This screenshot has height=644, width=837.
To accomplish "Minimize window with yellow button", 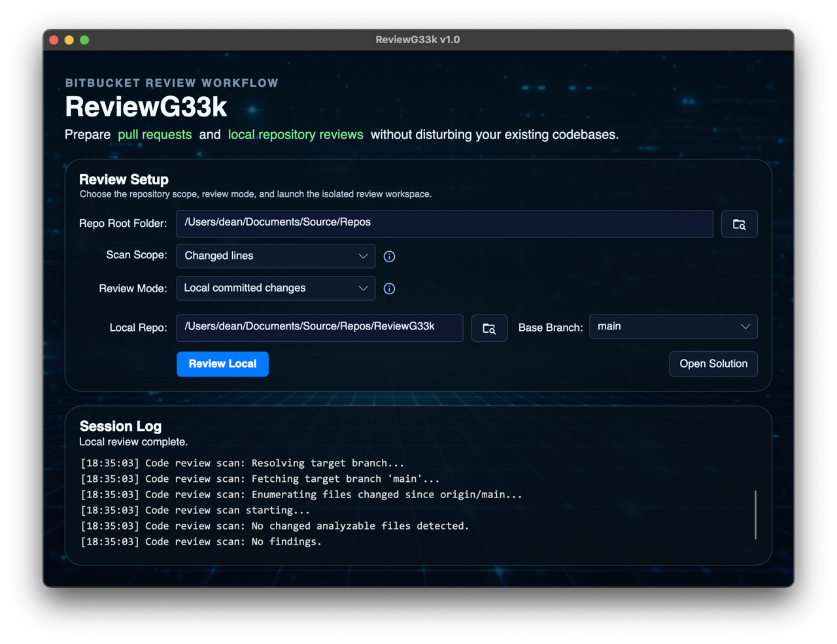I will pos(69,40).
